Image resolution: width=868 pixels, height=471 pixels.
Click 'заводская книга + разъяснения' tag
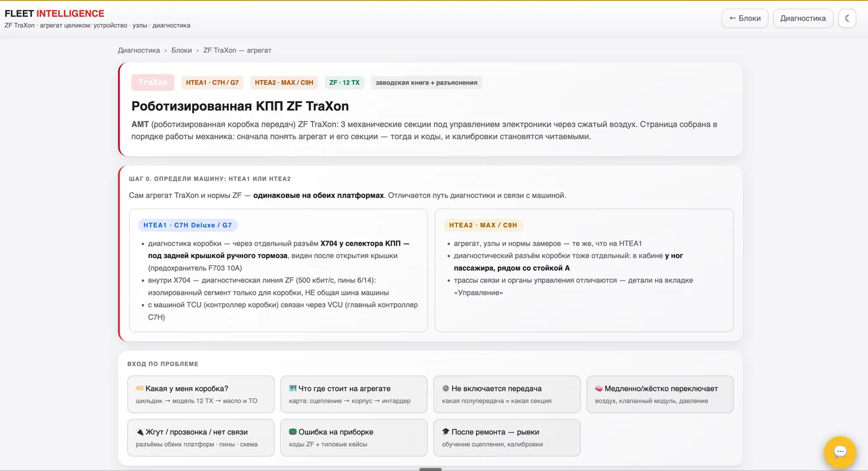(427, 83)
